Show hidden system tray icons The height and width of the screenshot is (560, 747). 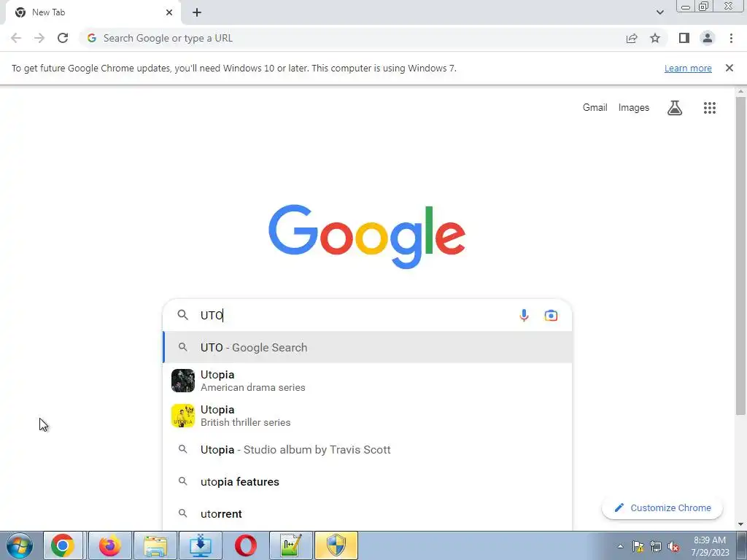[x=620, y=546]
